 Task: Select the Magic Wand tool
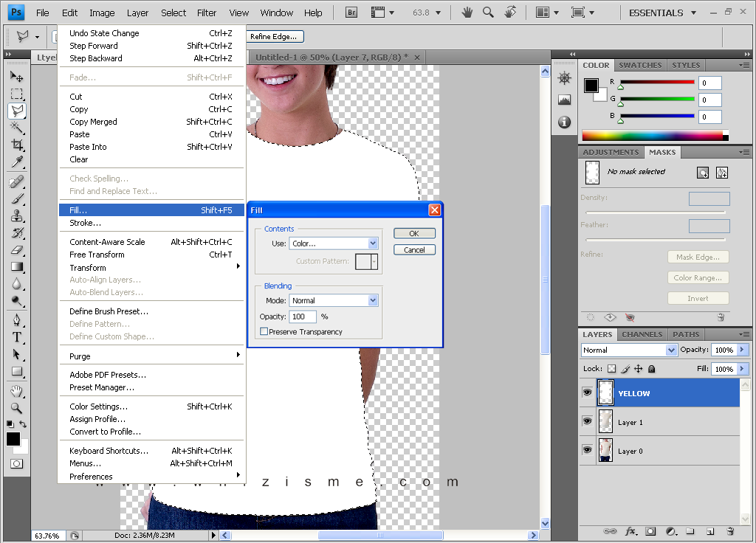(x=17, y=128)
